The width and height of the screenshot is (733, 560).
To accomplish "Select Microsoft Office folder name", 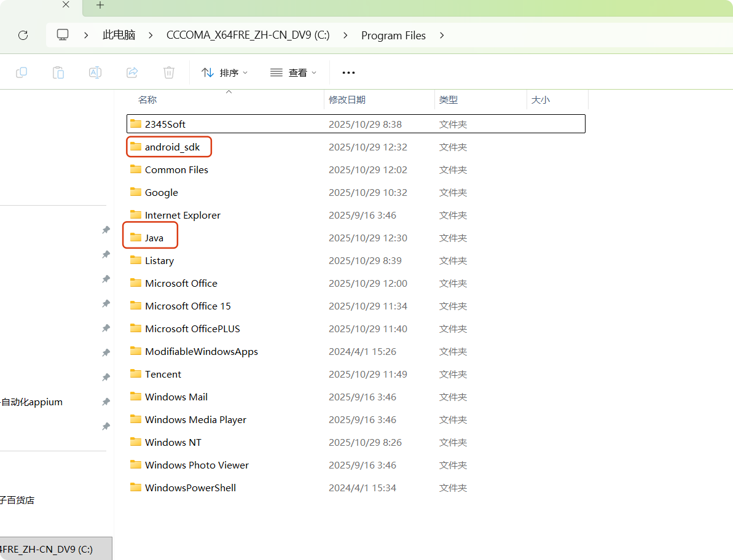I will 181,283.
